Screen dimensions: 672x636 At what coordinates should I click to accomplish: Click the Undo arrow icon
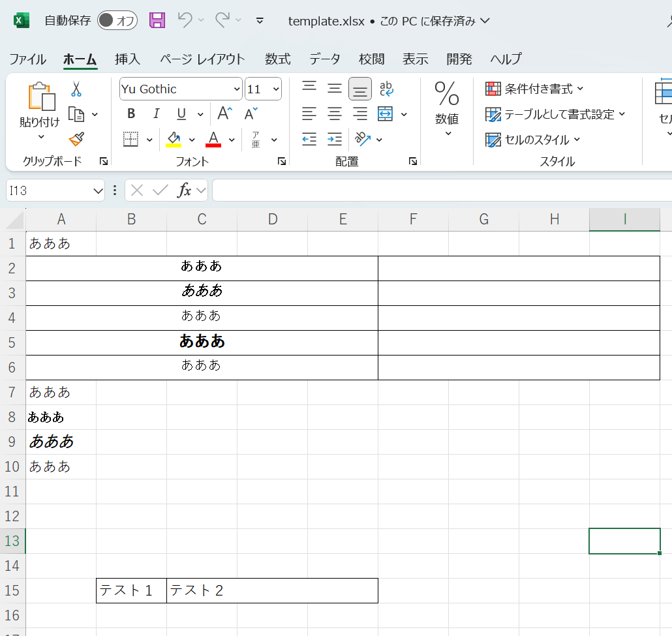[x=185, y=20]
